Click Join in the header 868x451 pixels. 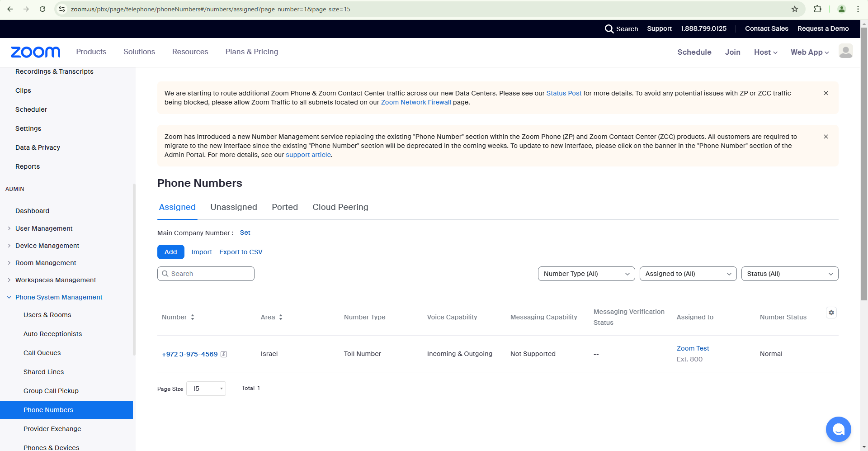click(x=733, y=52)
